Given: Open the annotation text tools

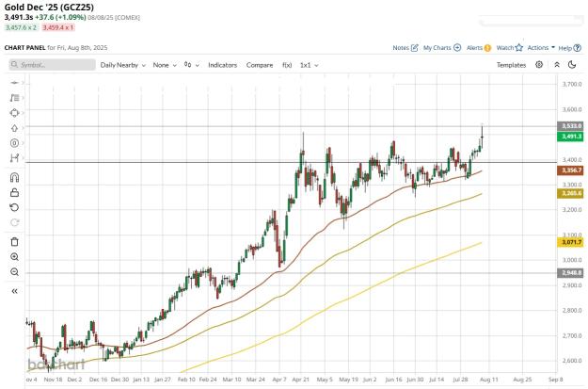Looking at the screenshot, I should click(x=14, y=98).
